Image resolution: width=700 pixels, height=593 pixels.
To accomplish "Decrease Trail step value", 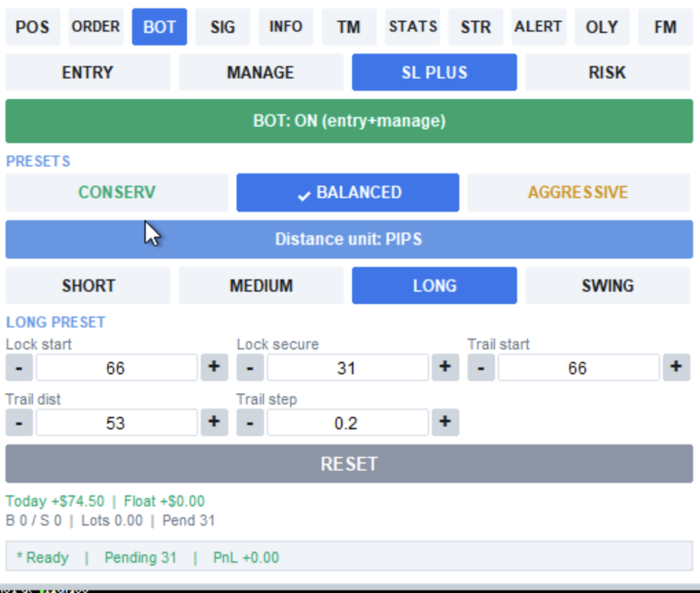I will [x=250, y=422].
